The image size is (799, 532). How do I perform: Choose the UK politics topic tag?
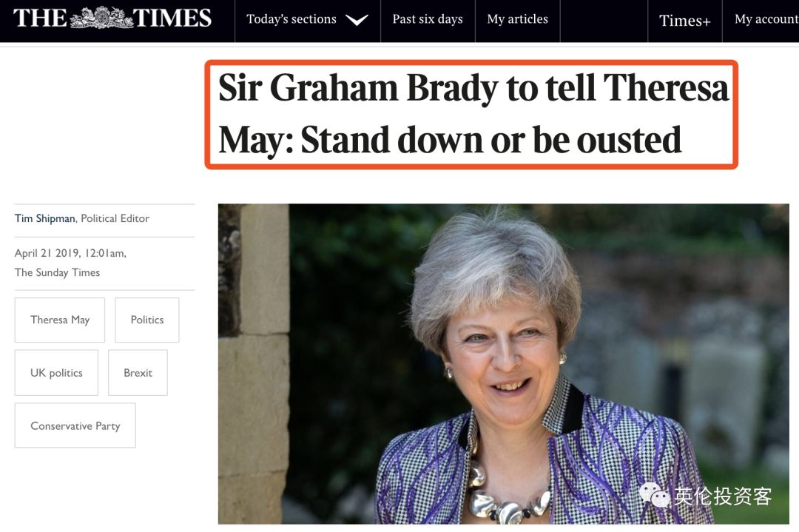click(x=56, y=373)
